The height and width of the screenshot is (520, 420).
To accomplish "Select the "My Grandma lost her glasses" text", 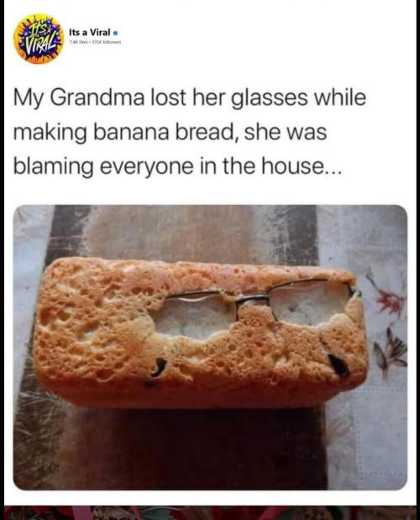I will pyautogui.click(x=160, y=98).
